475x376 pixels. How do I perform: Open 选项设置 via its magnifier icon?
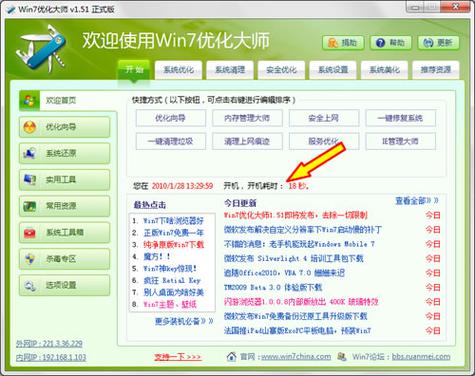30,285
